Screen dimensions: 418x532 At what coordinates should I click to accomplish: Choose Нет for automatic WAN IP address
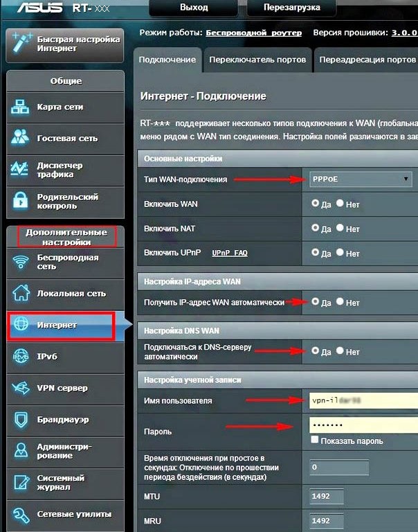[340, 301]
